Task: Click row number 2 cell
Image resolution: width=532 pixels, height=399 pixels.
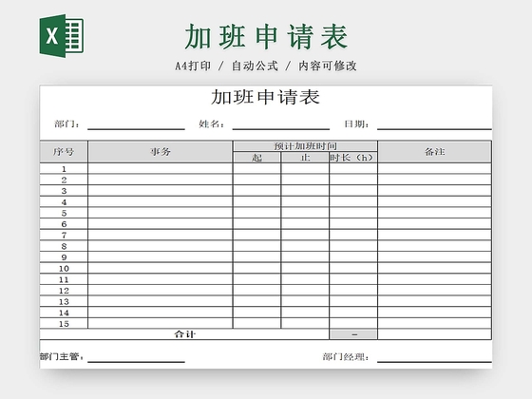Action: click(64, 180)
